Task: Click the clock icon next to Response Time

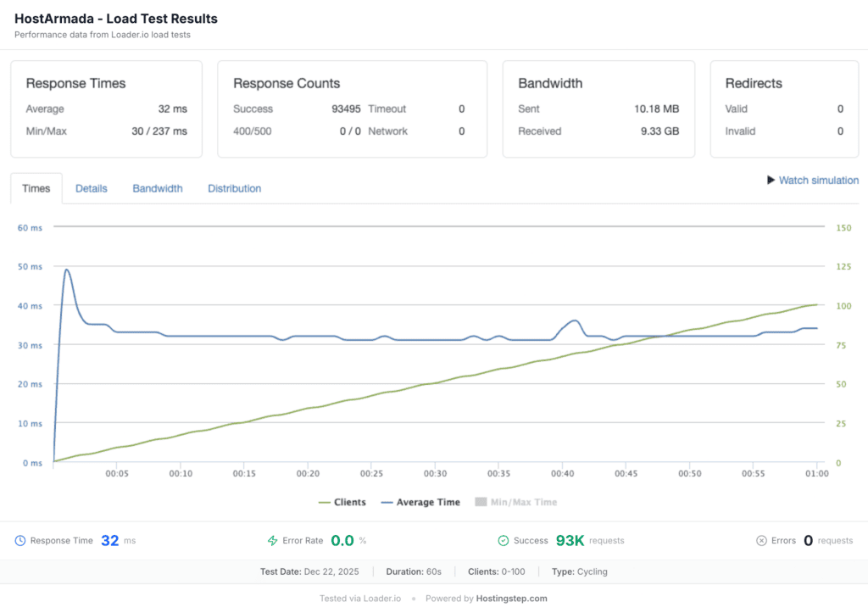Action: pyautogui.click(x=20, y=541)
